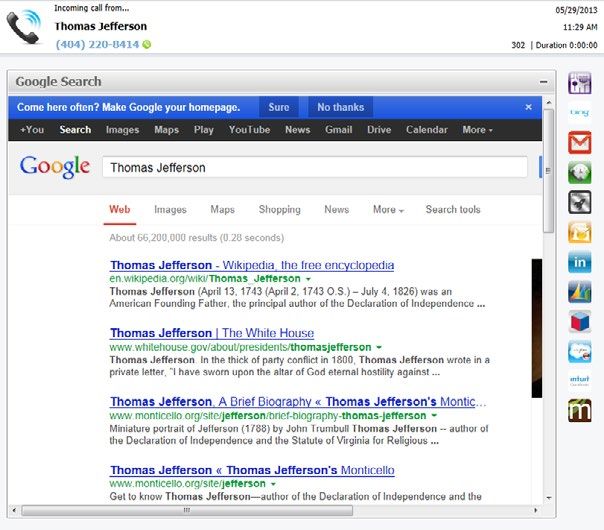The width and height of the screenshot is (604, 530).
Task: Open the Gmail app icon in sidebar
Action: coord(579,142)
